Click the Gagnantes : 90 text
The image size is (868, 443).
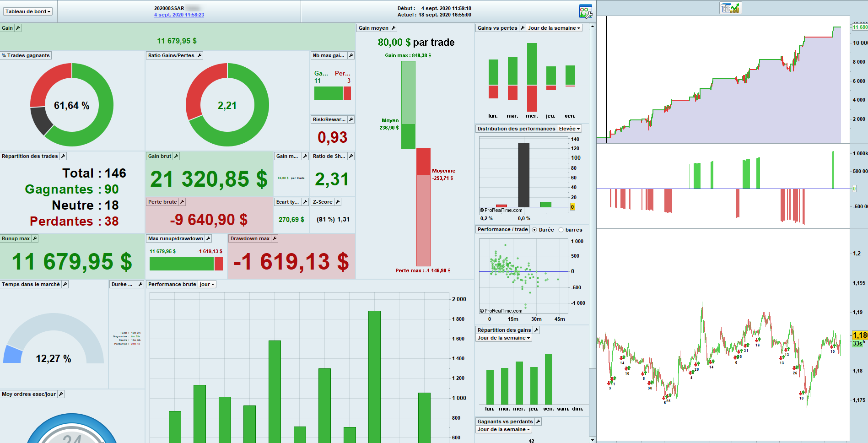coord(72,189)
